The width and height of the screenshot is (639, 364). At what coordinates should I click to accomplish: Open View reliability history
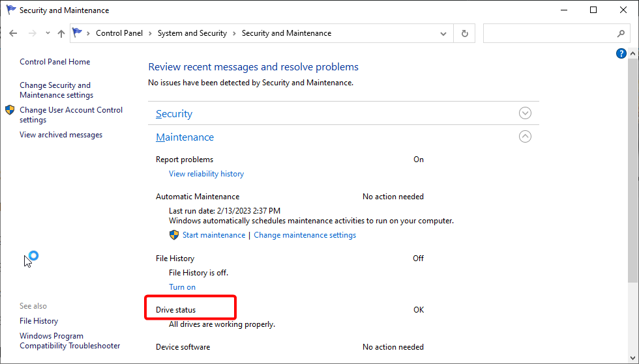click(x=206, y=174)
